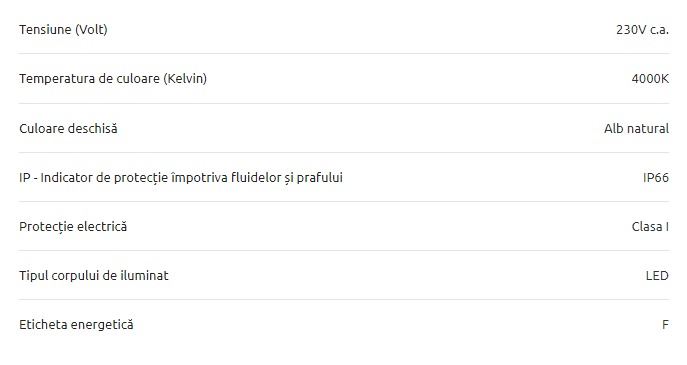Select the Alb natural value
This screenshot has height=365, width=687.
[x=637, y=128]
